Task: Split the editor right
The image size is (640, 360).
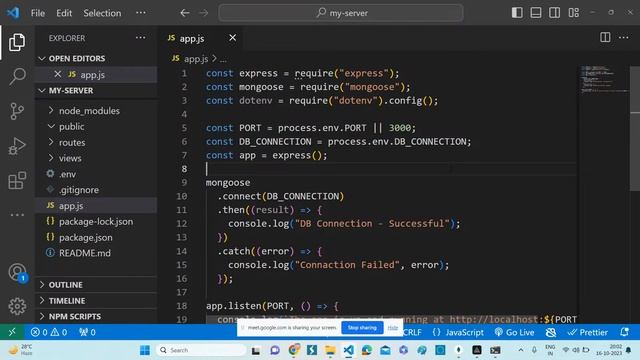Action: tap(605, 38)
